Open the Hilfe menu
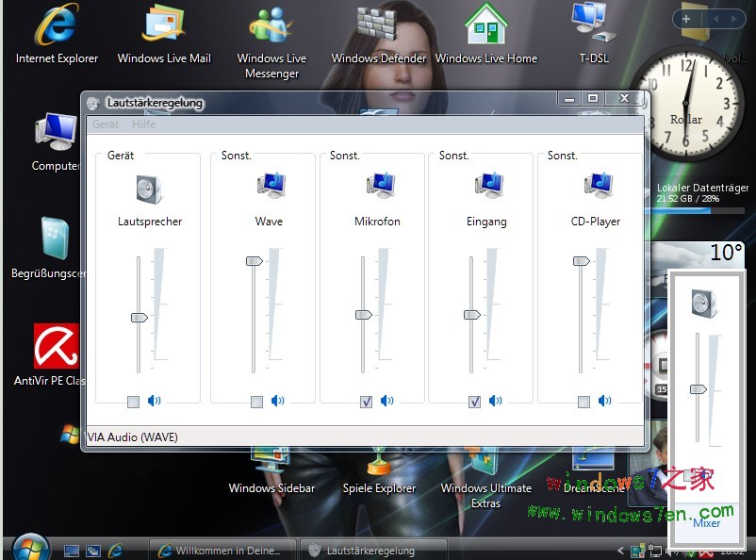This screenshot has height=560, width=756. (143, 124)
